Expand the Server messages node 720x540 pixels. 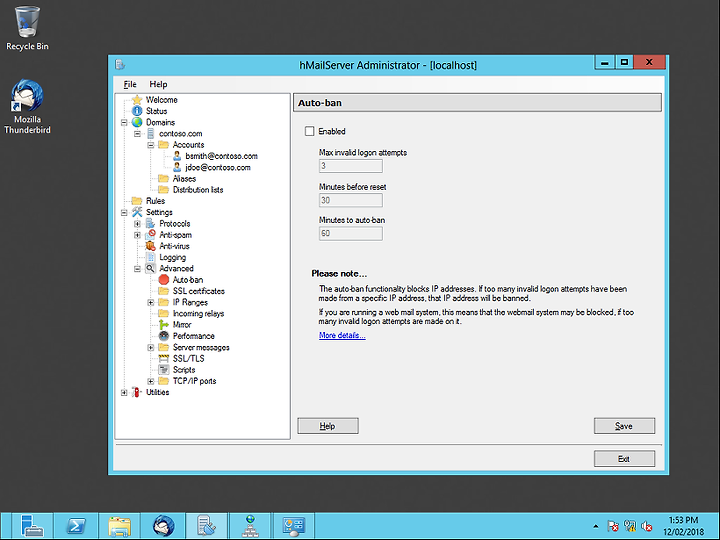(151, 348)
